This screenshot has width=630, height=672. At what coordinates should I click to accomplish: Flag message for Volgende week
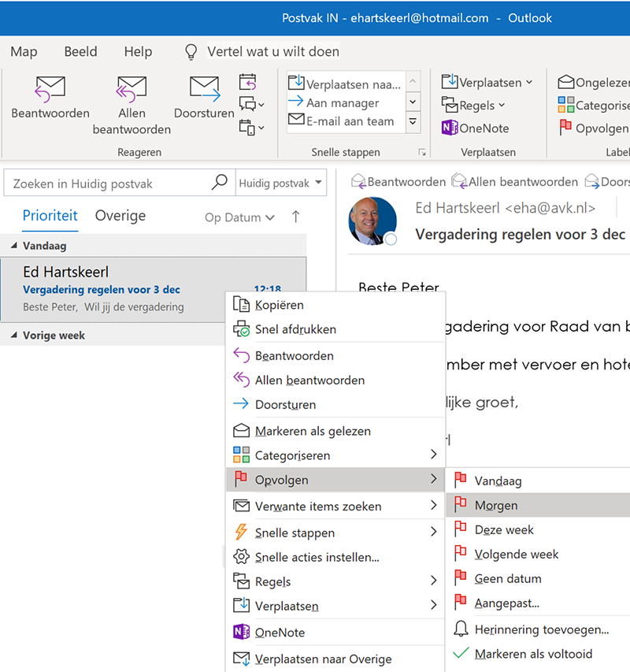click(539, 554)
